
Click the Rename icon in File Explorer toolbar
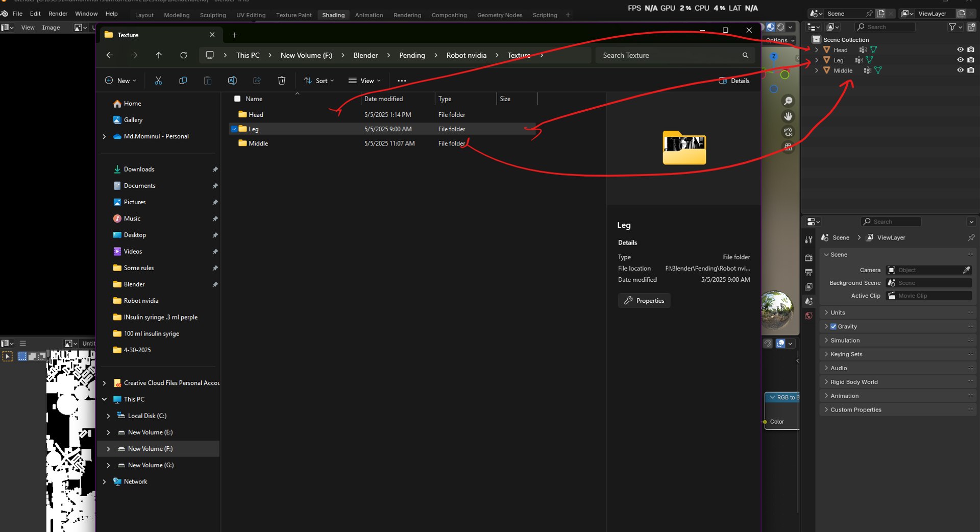tap(232, 81)
